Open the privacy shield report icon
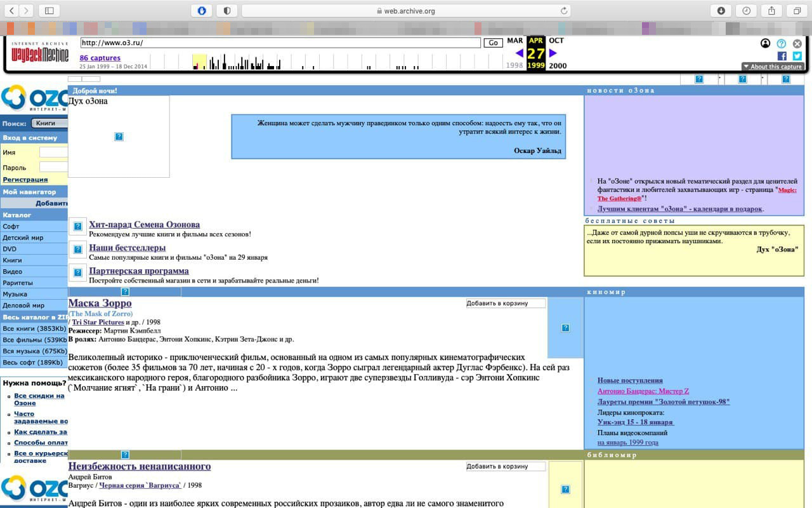Image resolution: width=812 pixels, height=508 pixels. (227, 10)
